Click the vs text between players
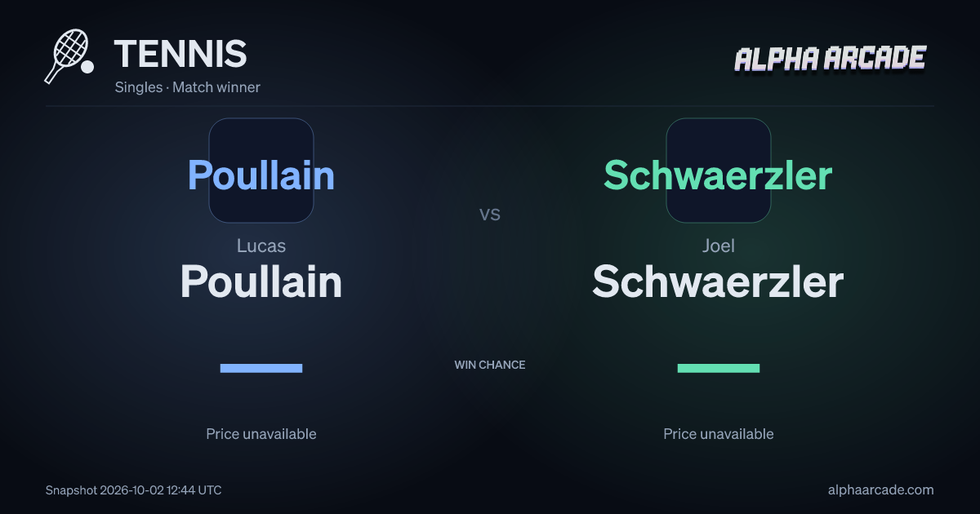This screenshot has width=980, height=514. (490, 215)
